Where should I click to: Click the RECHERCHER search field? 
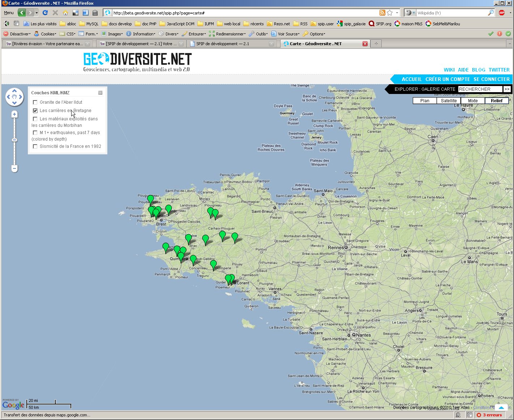[x=480, y=89]
